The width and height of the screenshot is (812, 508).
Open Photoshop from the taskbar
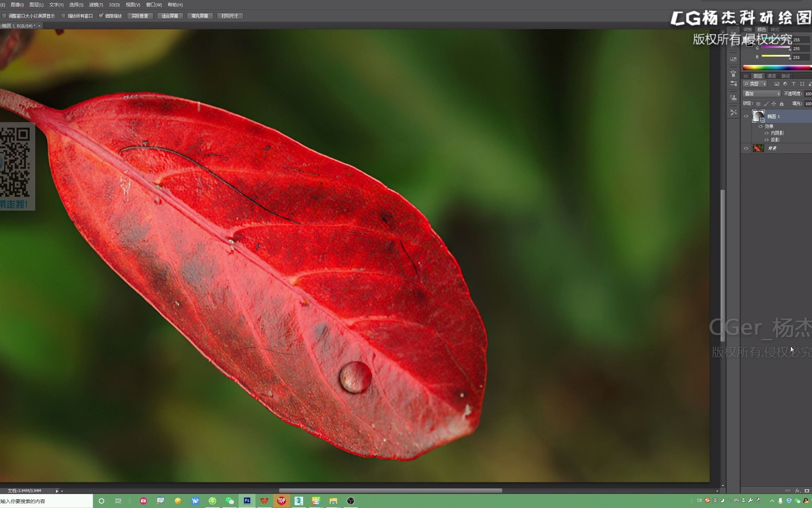247,501
